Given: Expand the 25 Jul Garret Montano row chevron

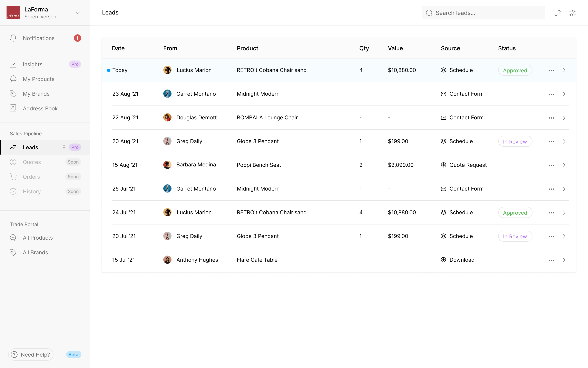Looking at the screenshot, I should pyautogui.click(x=564, y=189).
